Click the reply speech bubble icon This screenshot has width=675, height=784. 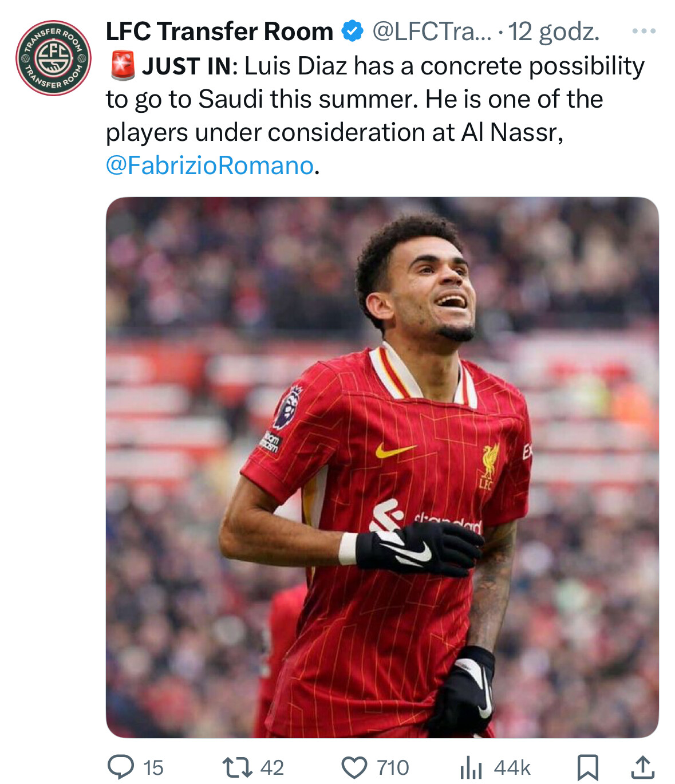pyautogui.click(x=121, y=767)
